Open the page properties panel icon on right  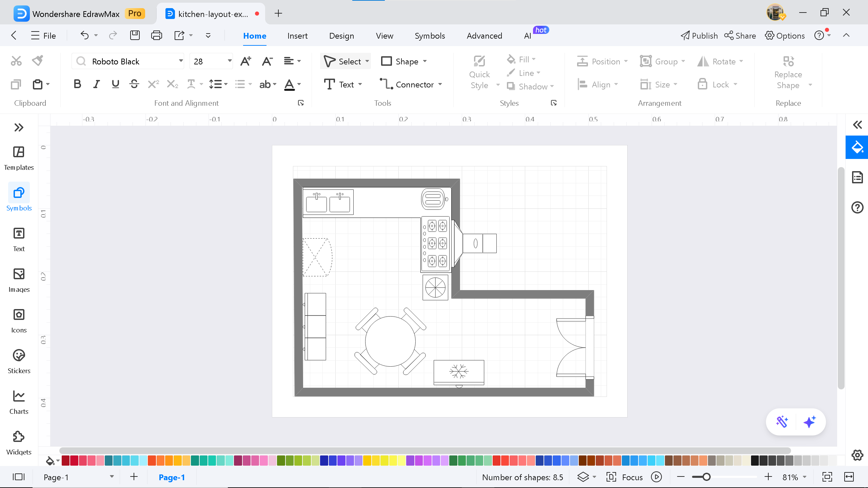click(857, 177)
